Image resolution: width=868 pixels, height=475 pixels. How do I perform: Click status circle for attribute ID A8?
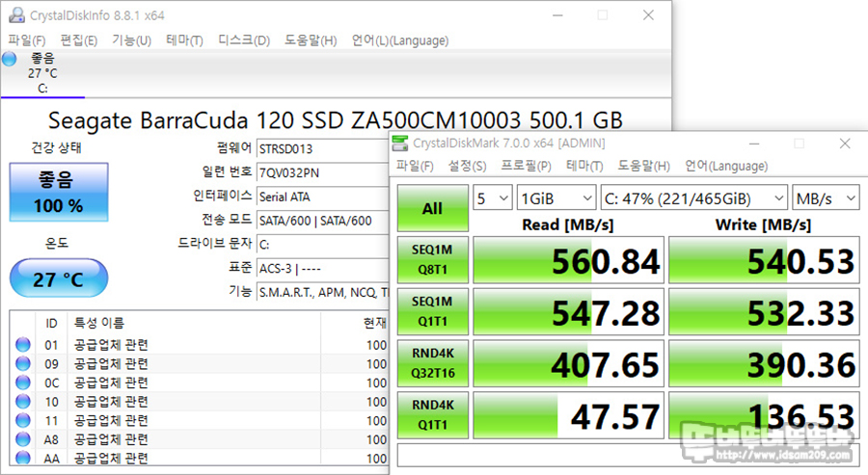tap(23, 439)
